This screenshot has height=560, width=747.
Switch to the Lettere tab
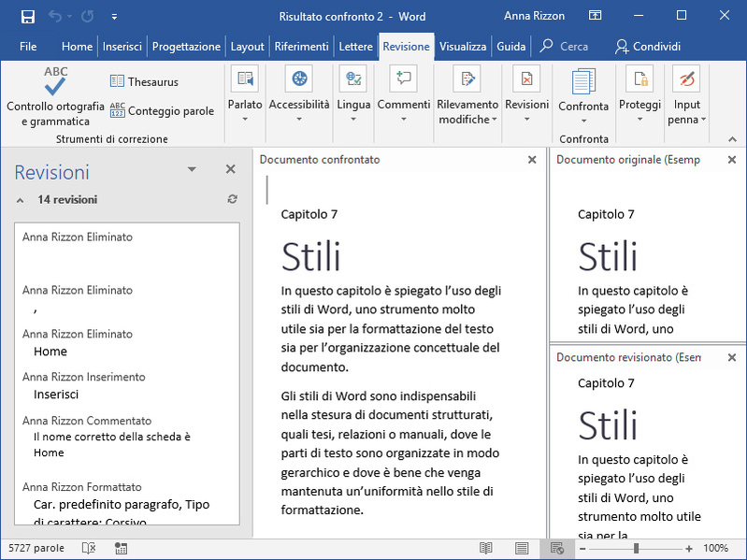[x=356, y=46]
